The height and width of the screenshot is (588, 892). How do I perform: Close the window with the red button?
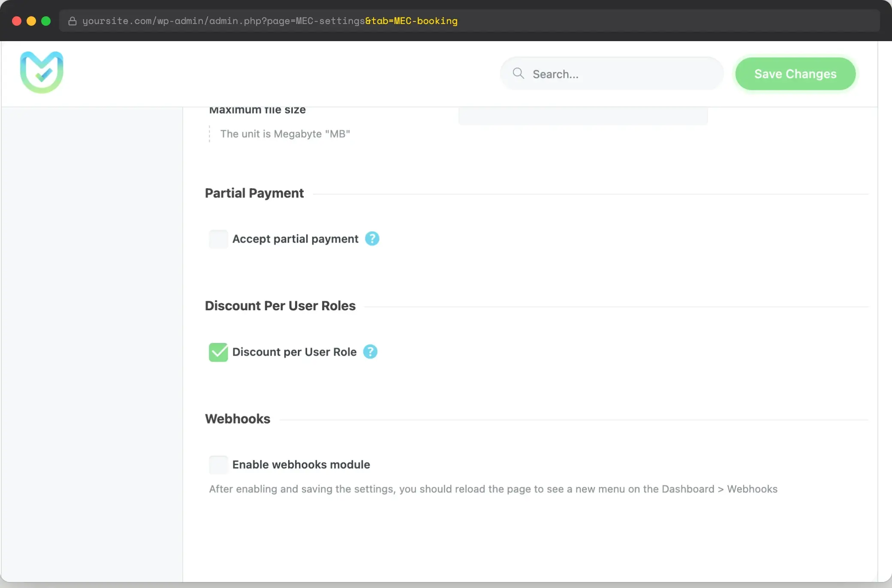(x=17, y=21)
